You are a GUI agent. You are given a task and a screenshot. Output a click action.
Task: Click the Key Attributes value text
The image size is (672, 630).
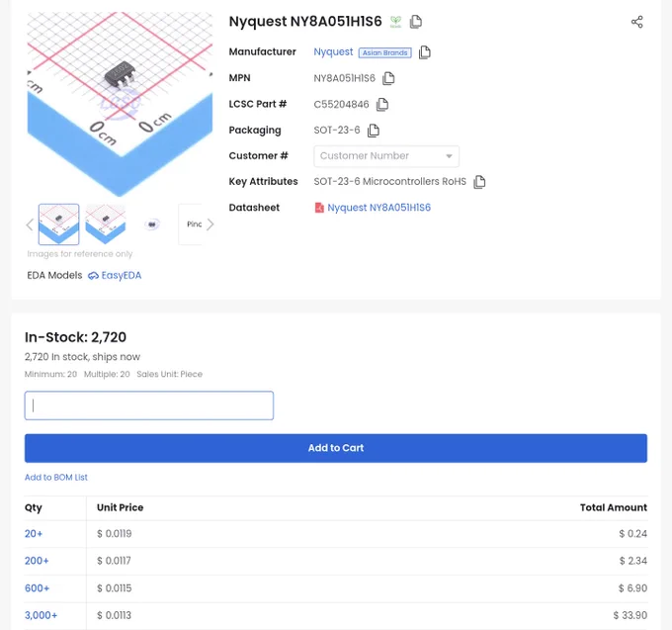[390, 182]
